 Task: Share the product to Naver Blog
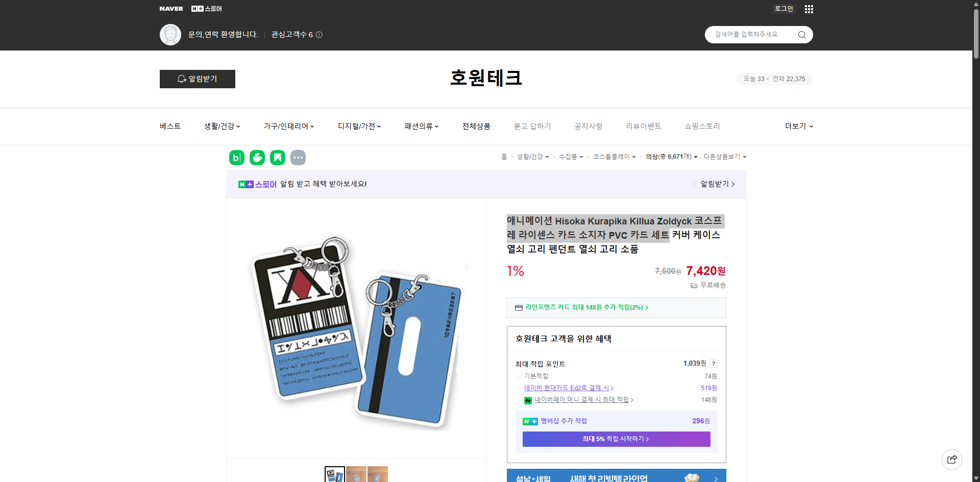pyautogui.click(x=236, y=158)
